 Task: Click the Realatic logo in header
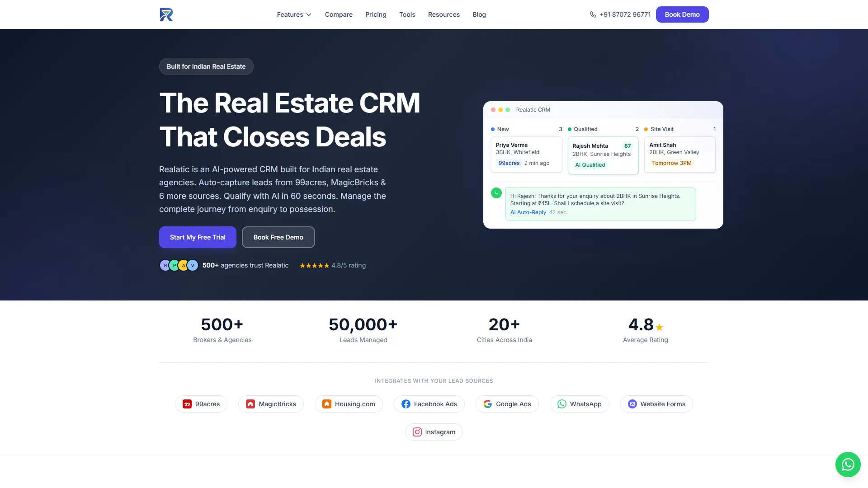pyautogui.click(x=166, y=14)
